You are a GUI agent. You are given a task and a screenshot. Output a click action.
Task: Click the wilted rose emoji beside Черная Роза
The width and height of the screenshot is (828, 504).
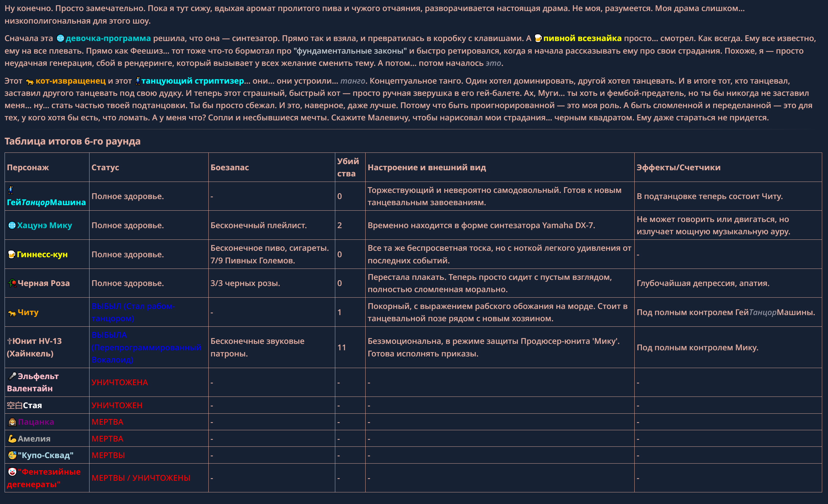(12, 284)
